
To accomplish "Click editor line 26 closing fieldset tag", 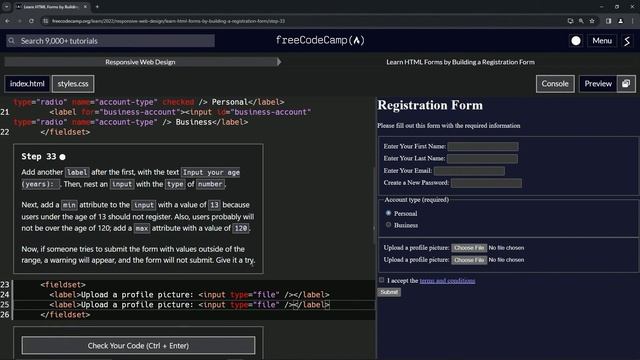I will 65,315.
